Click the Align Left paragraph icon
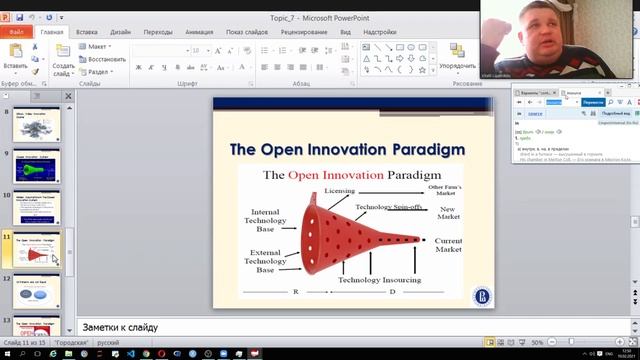 point(264,67)
